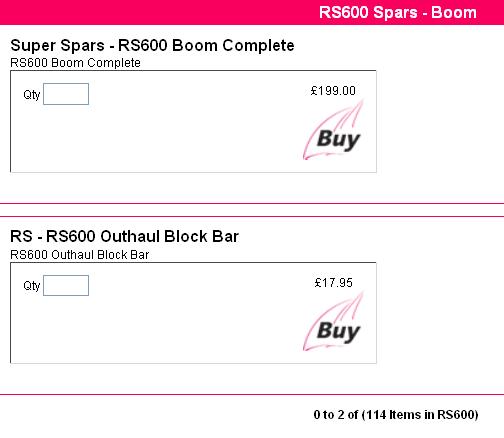
Task: Click Buy icon for Outhaul Block Bar
Action: (x=333, y=322)
